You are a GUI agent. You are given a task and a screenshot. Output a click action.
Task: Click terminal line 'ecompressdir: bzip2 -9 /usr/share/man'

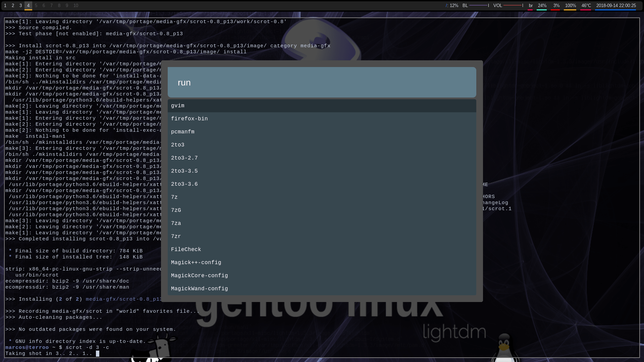tap(67, 287)
